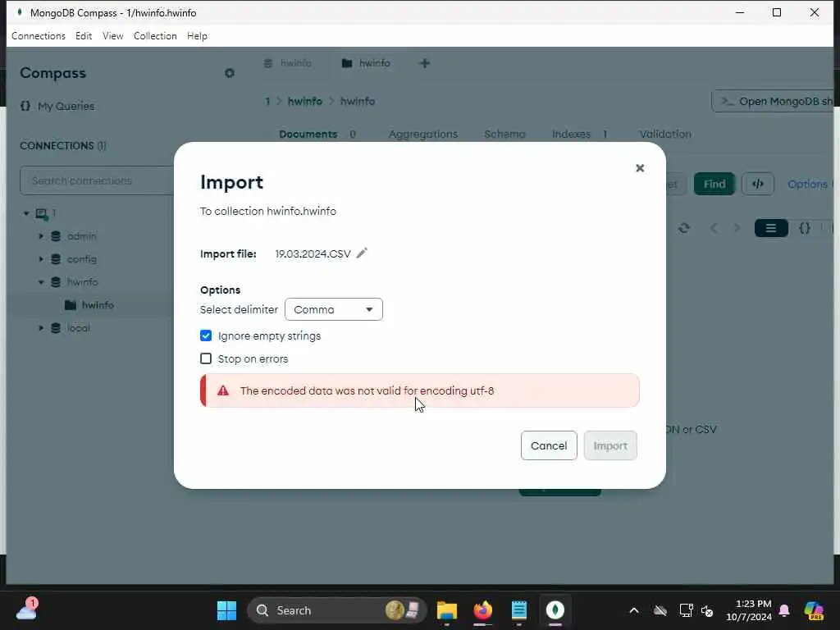This screenshot has width=840, height=630.
Task: Collapse the hwinfo database
Action: point(41,282)
